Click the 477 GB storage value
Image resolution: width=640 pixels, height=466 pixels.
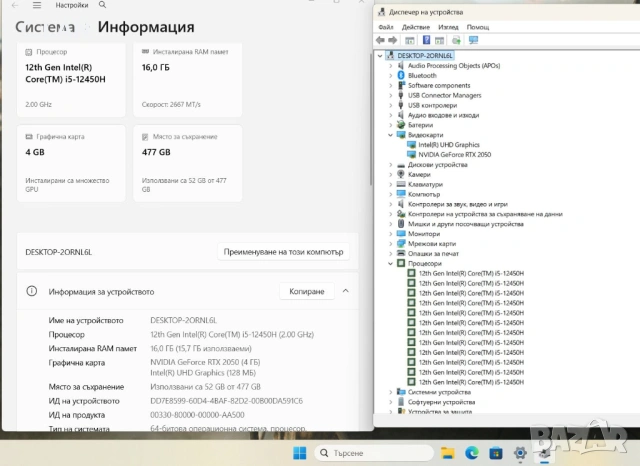tap(156, 152)
